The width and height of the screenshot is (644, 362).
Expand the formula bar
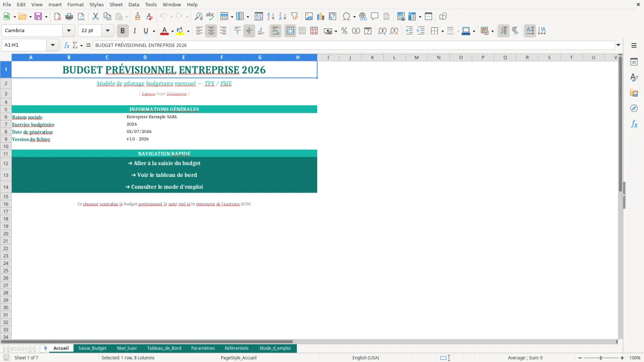[618, 46]
